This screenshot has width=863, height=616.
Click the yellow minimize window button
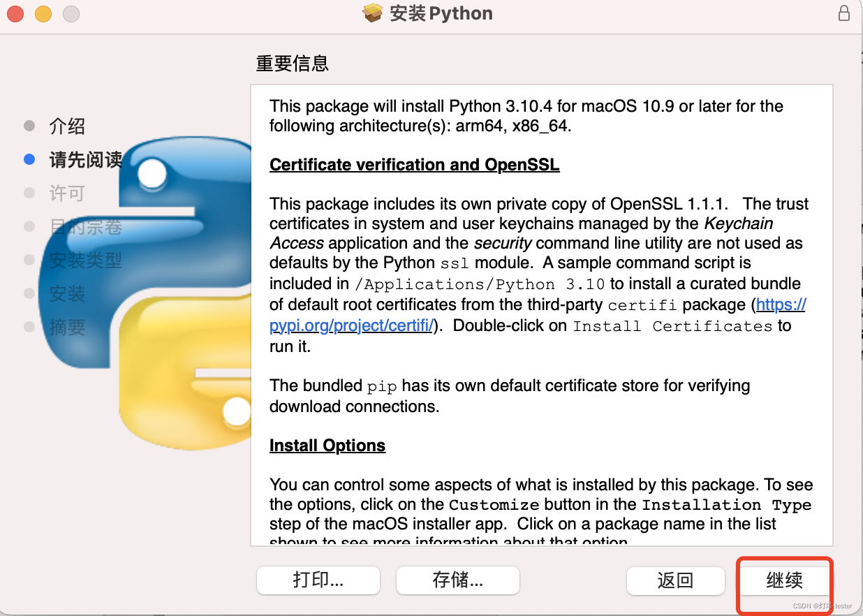pos(43,13)
